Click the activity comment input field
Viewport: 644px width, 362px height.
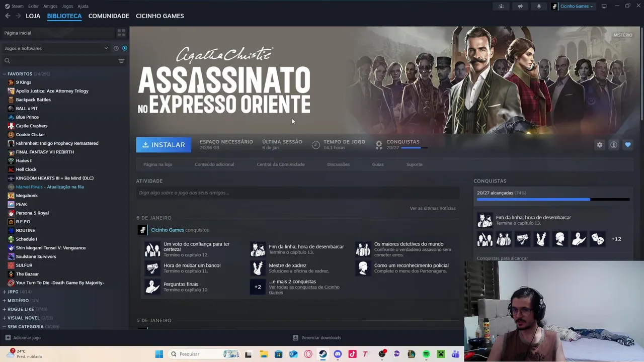pyautogui.click(x=297, y=193)
